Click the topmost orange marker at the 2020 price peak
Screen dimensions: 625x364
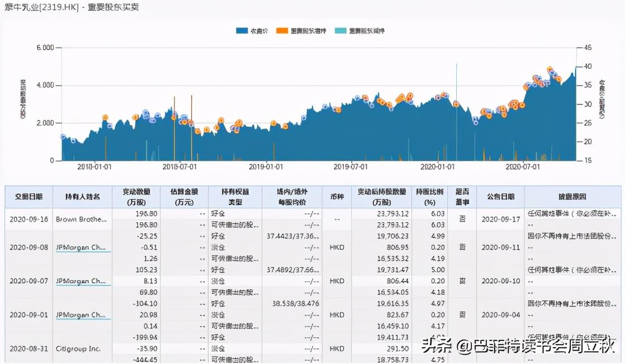550,69
